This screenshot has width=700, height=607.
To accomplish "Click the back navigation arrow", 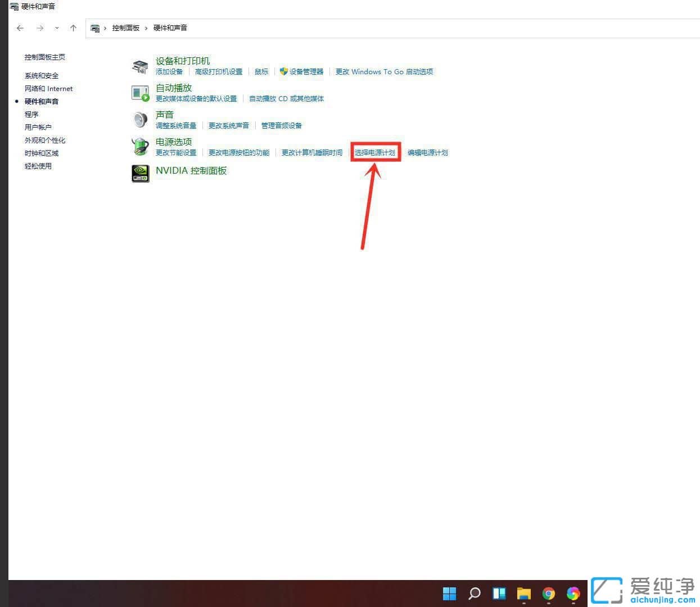I will click(20, 28).
